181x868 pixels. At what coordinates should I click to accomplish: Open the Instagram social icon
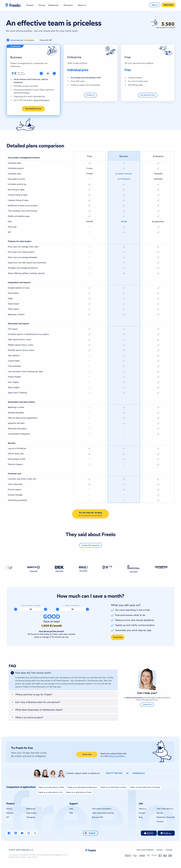(x=28, y=833)
